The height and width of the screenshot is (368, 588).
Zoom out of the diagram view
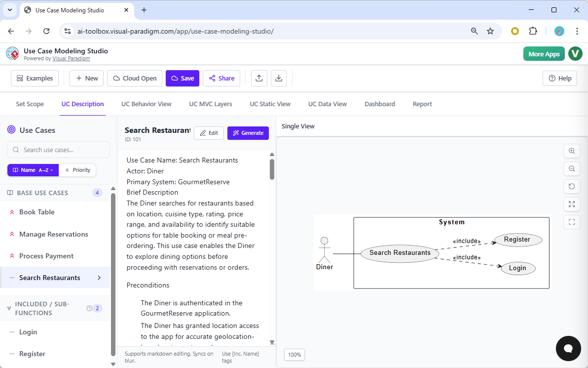coord(572,168)
